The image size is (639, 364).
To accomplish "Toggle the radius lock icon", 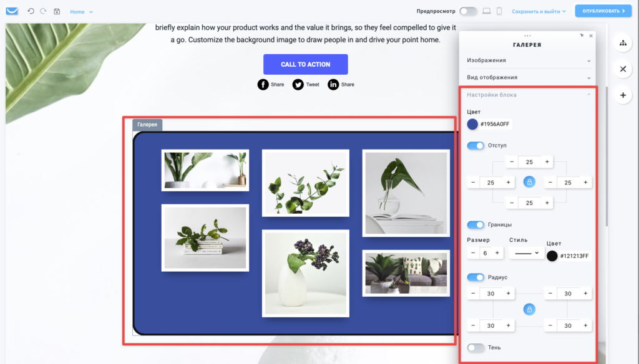I will coord(529,309).
